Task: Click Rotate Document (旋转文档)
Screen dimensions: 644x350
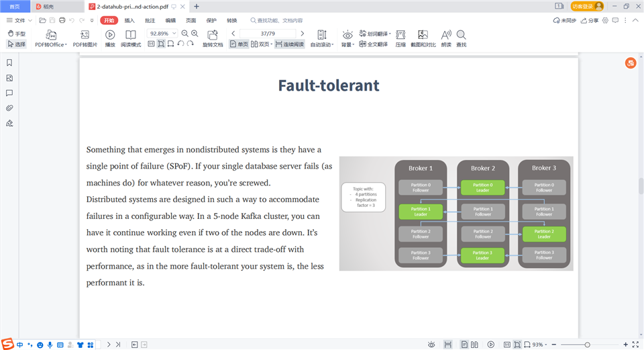Action: [213, 39]
